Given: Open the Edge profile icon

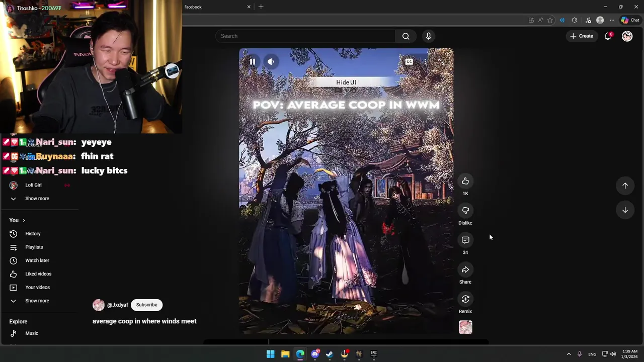Looking at the screenshot, I should 600,20.
